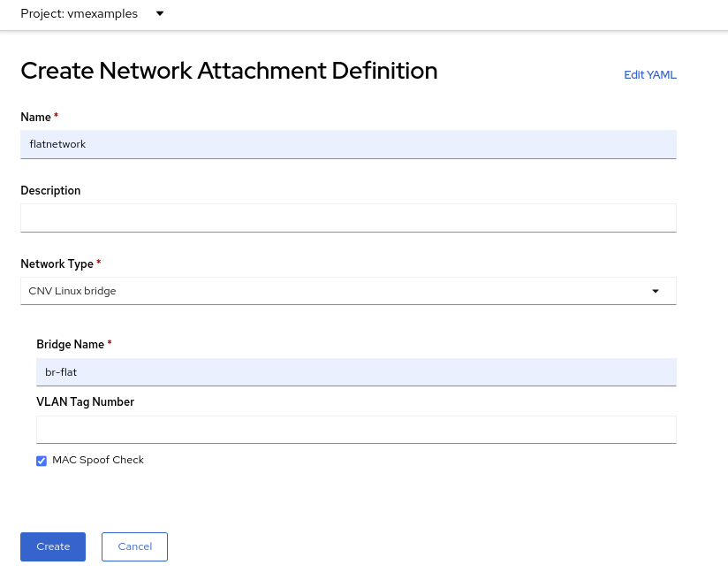Cancel the network attachment definition form
This screenshot has height=588, width=728.
134,546
